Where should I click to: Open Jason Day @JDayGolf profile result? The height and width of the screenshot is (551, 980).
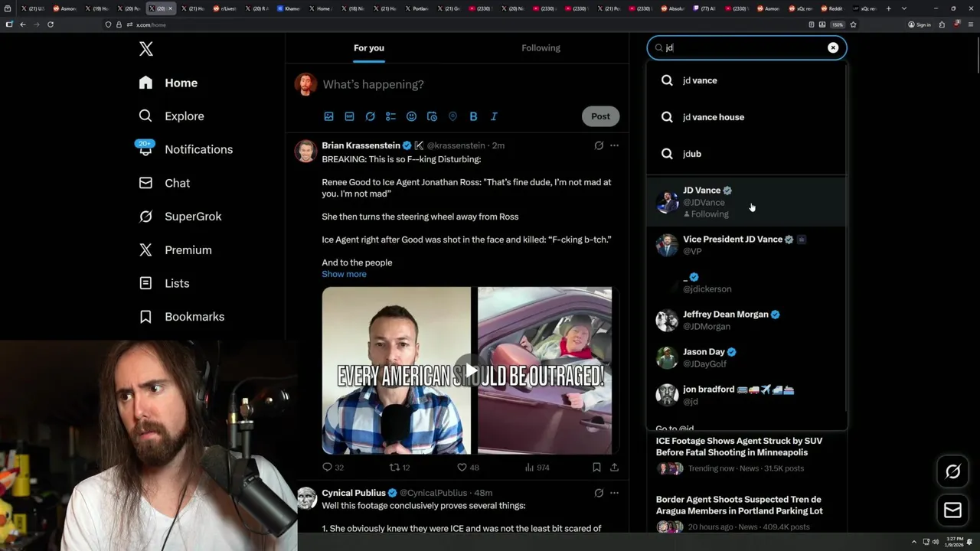coord(746,357)
